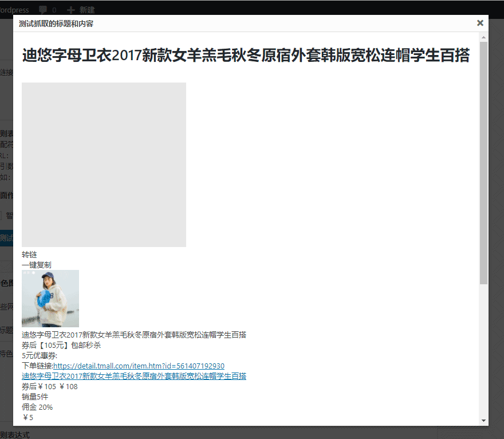Click the 佣金 20% text
This screenshot has width=504, height=439.
[37, 407]
